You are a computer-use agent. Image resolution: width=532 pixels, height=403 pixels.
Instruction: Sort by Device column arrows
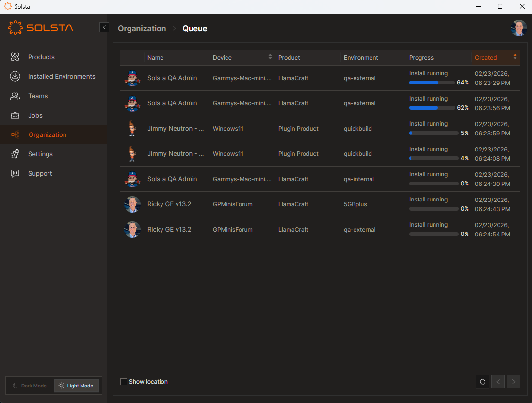(x=270, y=57)
